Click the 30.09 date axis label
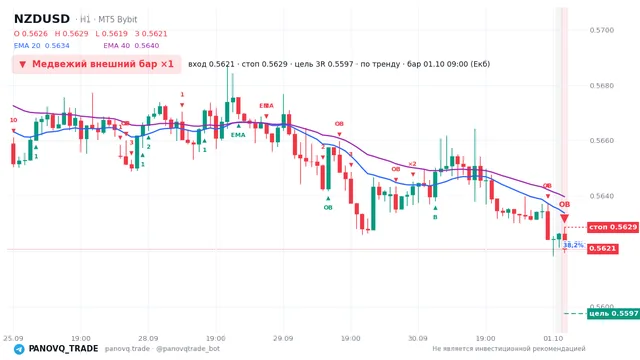The image size is (640, 360). [x=418, y=338]
